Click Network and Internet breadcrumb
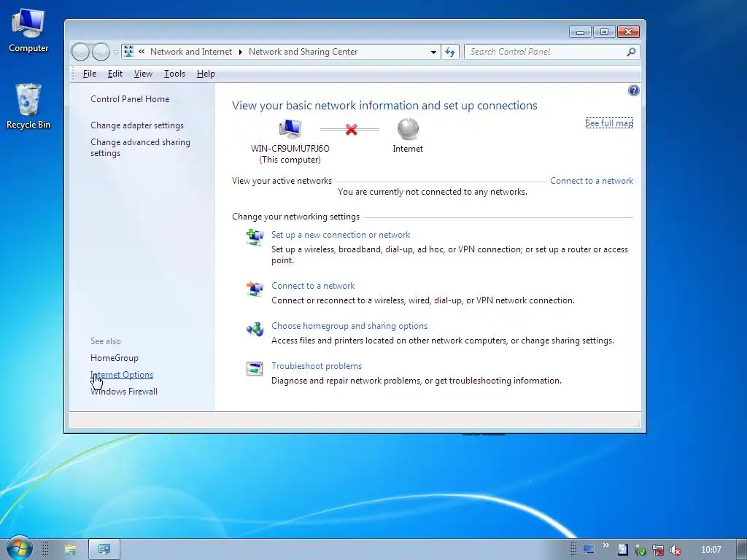 point(191,52)
